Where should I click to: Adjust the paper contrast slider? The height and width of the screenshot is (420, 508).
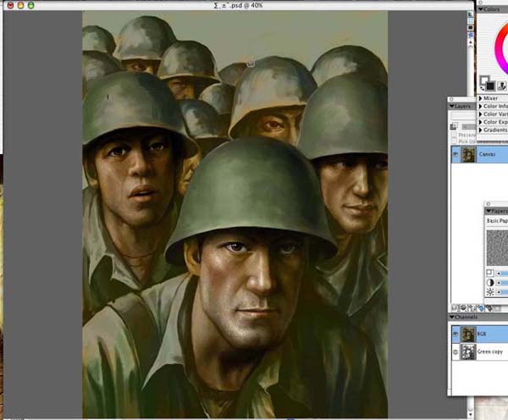(501, 283)
